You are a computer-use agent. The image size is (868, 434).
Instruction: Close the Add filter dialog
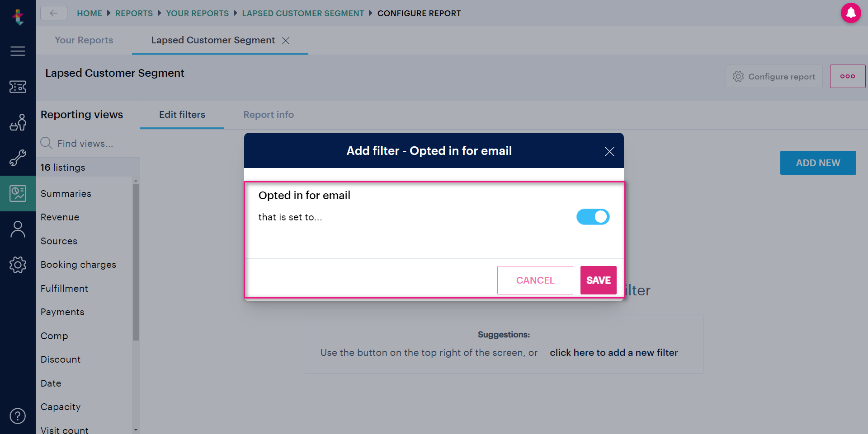coord(609,151)
